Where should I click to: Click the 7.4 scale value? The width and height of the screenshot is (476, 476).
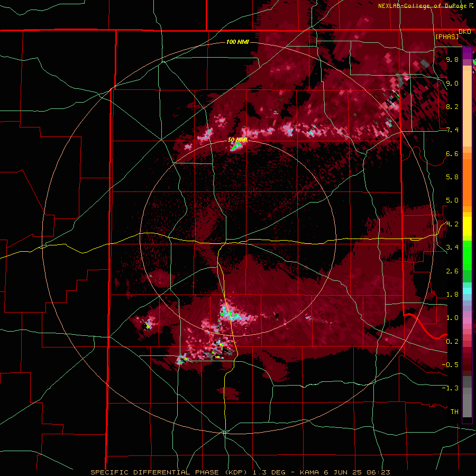pyautogui.click(x=452, y=130)
